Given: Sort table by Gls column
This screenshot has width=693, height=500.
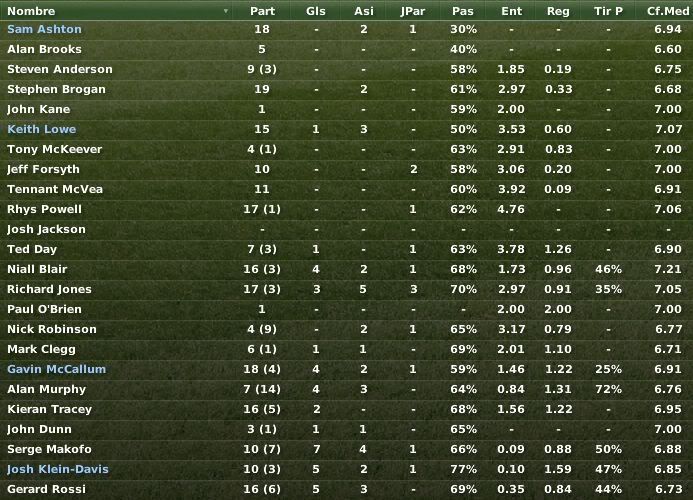Looking at the screenshot, I should point(316,11).
